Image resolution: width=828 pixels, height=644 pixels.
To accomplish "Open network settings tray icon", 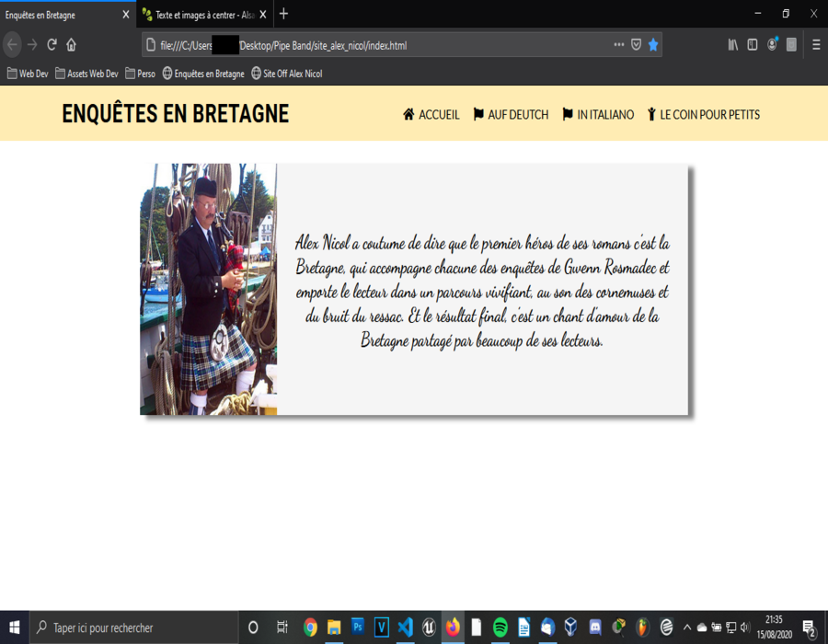I will pos(730,627).
